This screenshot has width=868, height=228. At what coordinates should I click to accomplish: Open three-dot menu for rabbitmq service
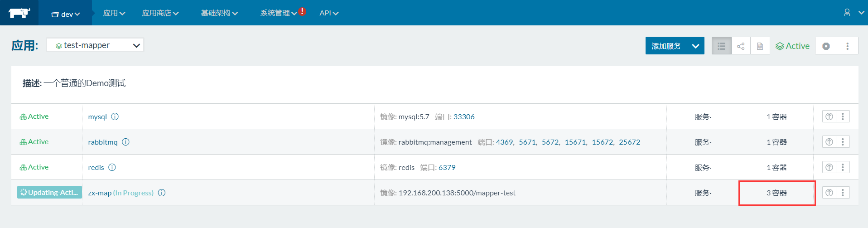(843, 142)
